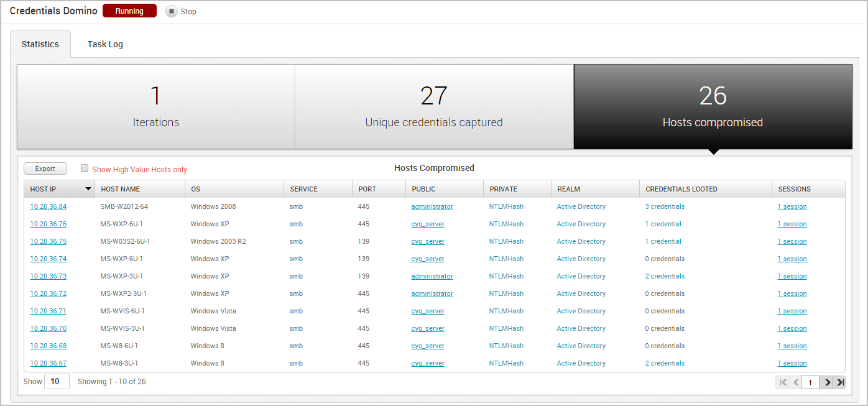Enable Show High Value Hosts only
The width and height of the screenshot is (868, 406).
tap(85, 168)
